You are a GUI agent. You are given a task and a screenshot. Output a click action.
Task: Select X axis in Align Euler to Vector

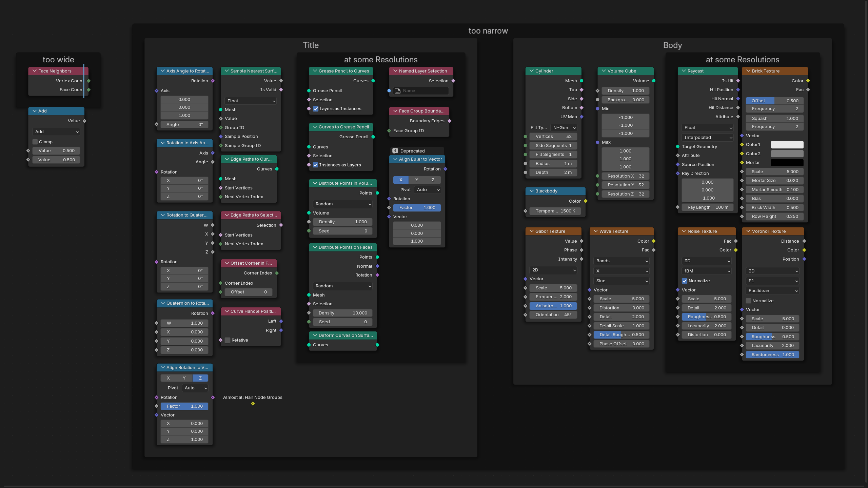click(x=401, y=180)
